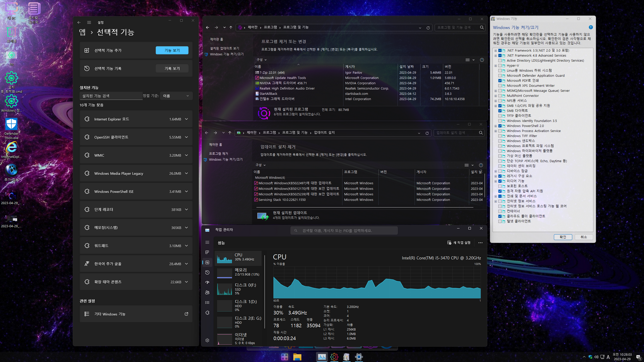Screen dimensions: 644x362
Task: Click 기록 보기 button
Action: click(x=172, y=68)
